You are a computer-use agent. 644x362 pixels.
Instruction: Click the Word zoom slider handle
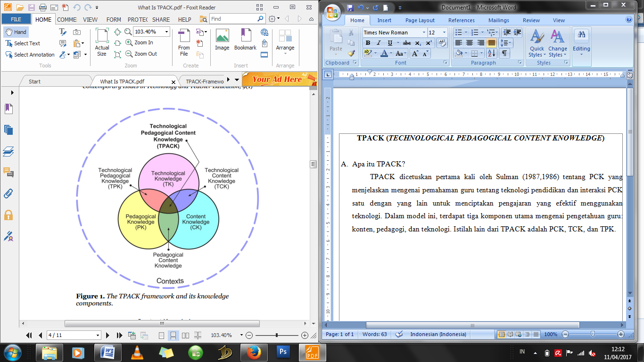click(593, 334)
